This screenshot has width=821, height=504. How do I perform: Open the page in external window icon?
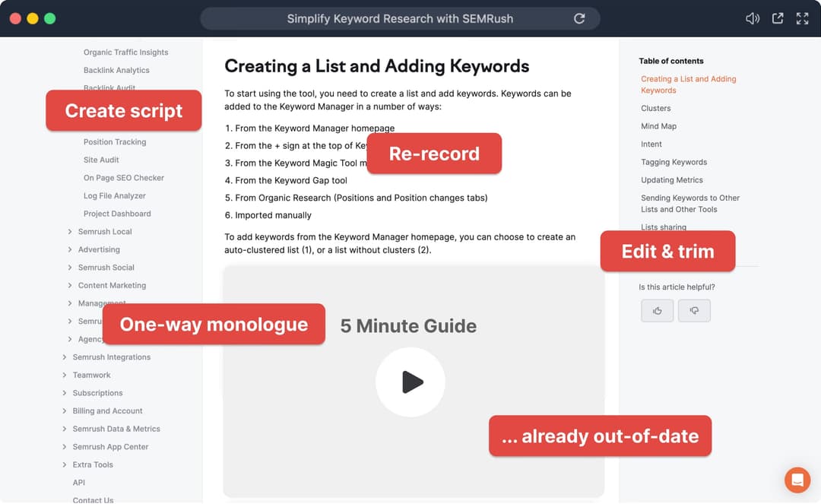click(x=778, y=18)
